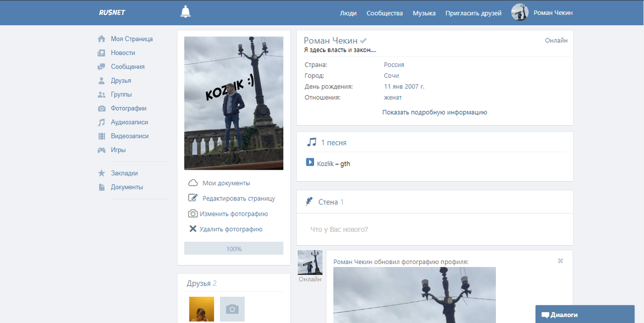Select the Фотографии camera icon
The width and height of the screenshot is (644, 323).
tap(101, 108)
